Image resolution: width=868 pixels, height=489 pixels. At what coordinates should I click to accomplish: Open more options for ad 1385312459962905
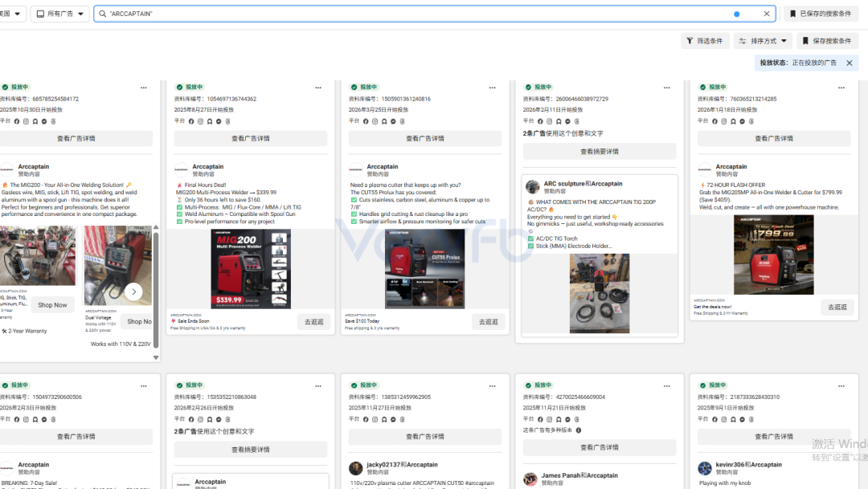[x=493, y=385]
